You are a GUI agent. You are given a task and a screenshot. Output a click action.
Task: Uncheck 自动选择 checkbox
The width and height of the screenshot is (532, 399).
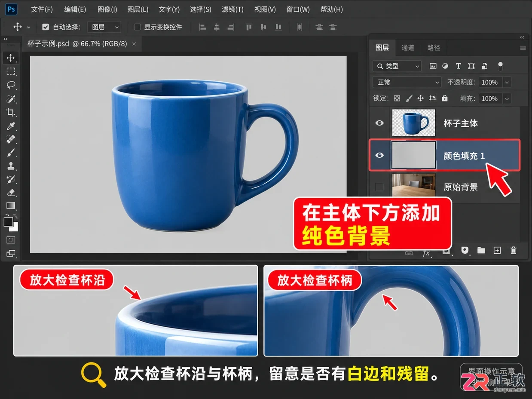pos(46,27)
